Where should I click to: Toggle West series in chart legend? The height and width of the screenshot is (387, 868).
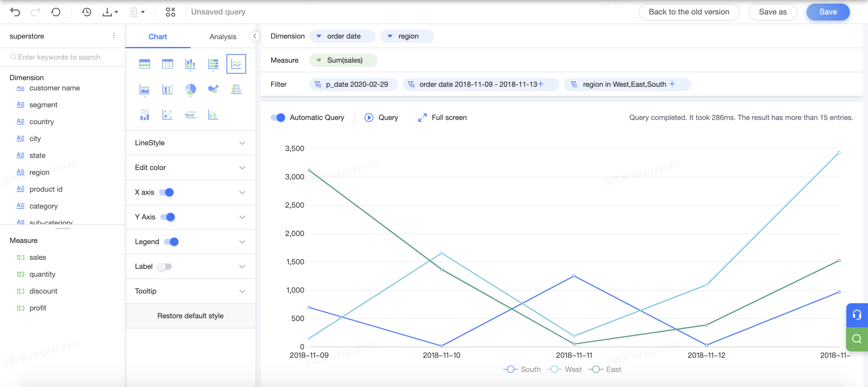(565, 369)
